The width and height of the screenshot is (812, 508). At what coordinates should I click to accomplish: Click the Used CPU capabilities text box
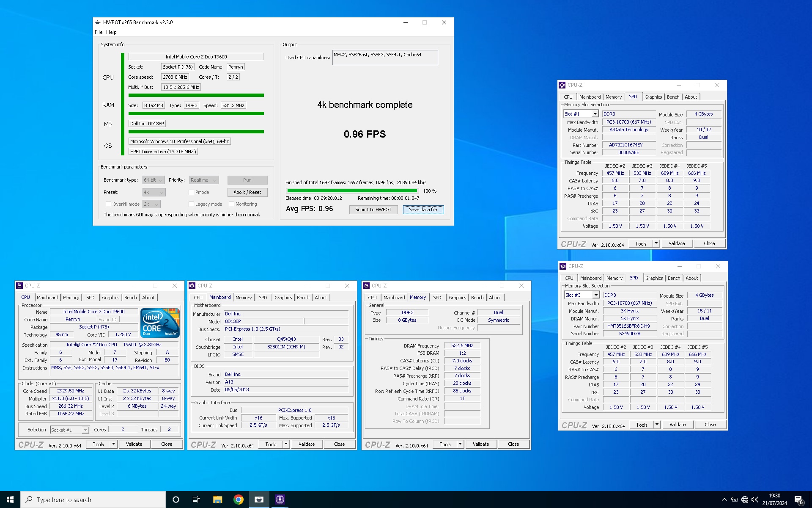385,58
